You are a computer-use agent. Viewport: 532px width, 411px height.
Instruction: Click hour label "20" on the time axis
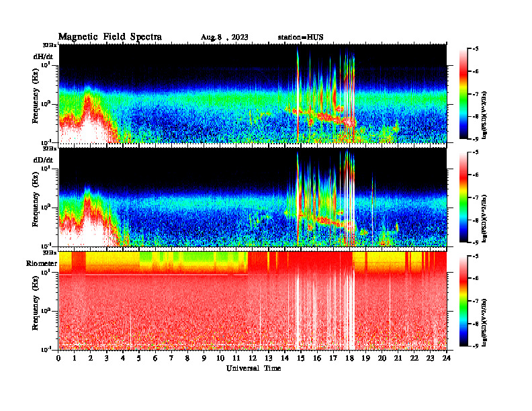click(x=382, y=358)
